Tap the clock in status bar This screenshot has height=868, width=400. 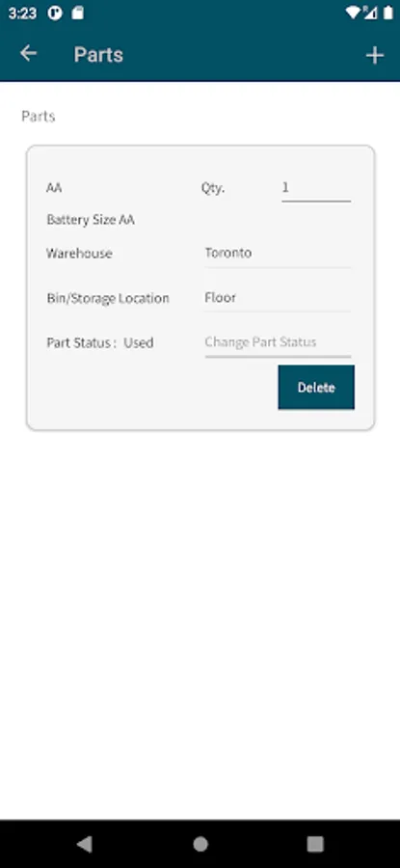point(23,14)
